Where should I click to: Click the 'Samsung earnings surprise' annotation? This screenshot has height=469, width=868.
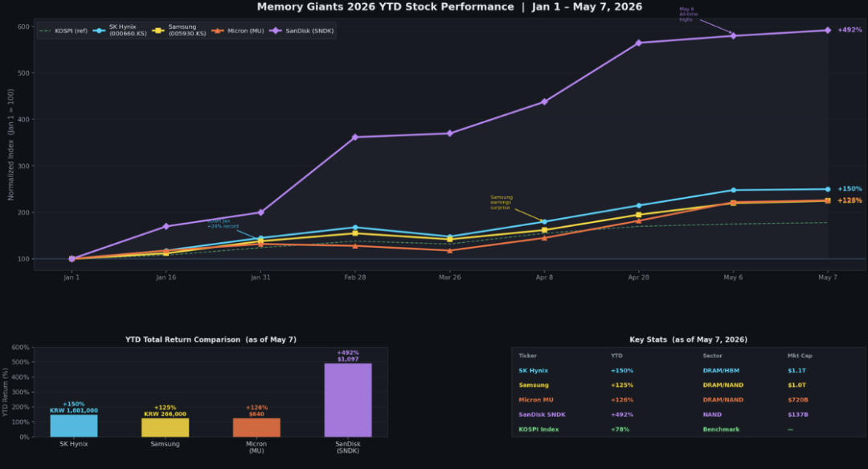(502, 203)
